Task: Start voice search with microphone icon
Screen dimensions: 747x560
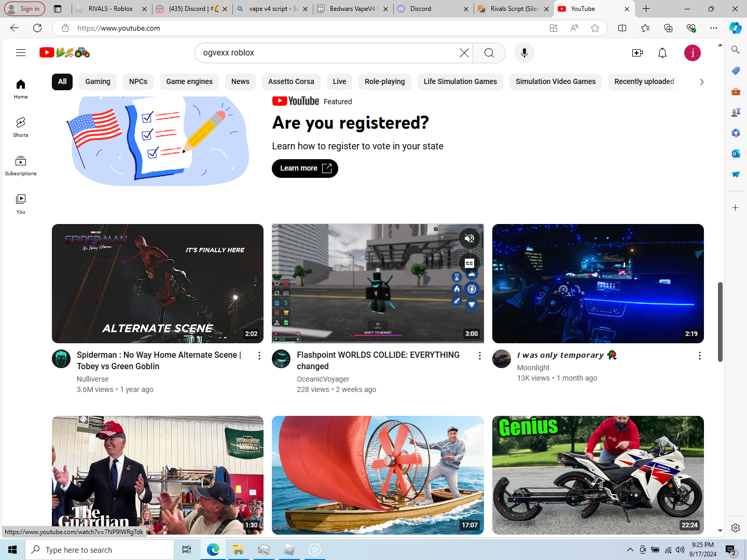Action: tap(524, 53)
